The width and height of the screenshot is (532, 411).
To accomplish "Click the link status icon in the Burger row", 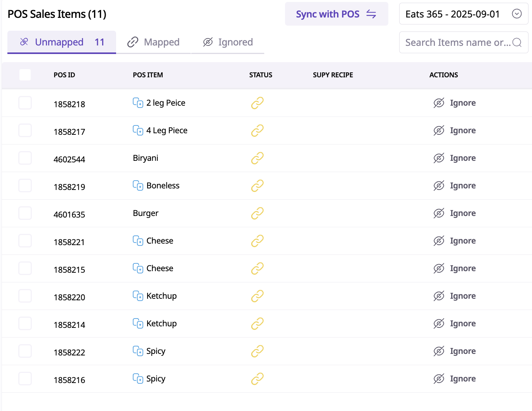I will [x=257, y=213].
